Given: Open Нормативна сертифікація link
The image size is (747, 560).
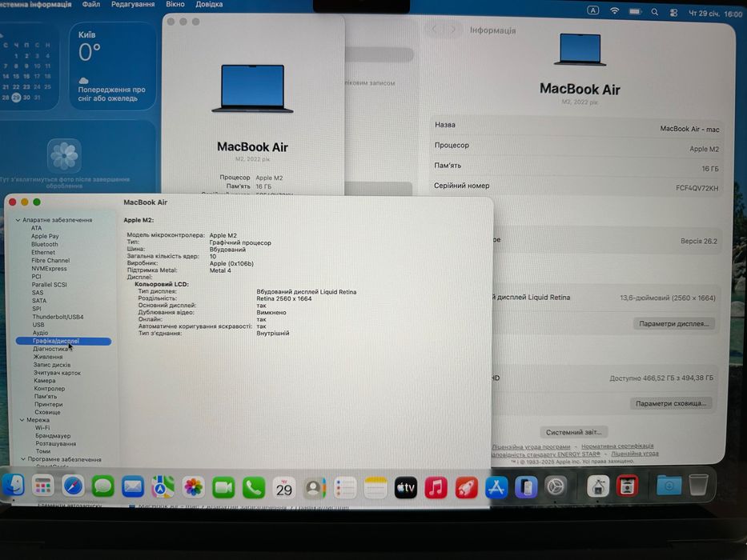Looking at the screenshot, I should click(x=617, y=446).
